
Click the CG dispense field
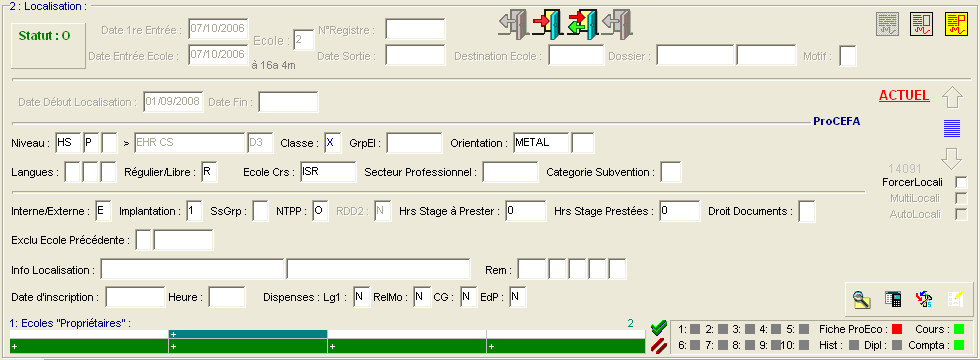(469, 297)
